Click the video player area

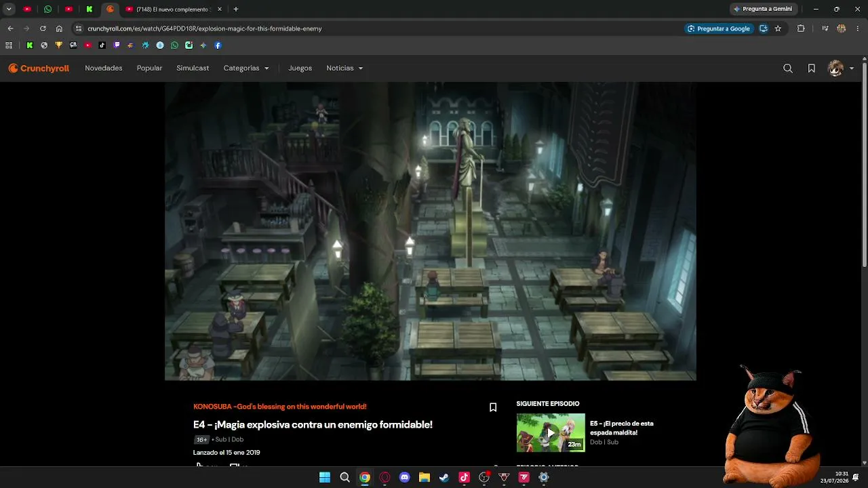431,231
